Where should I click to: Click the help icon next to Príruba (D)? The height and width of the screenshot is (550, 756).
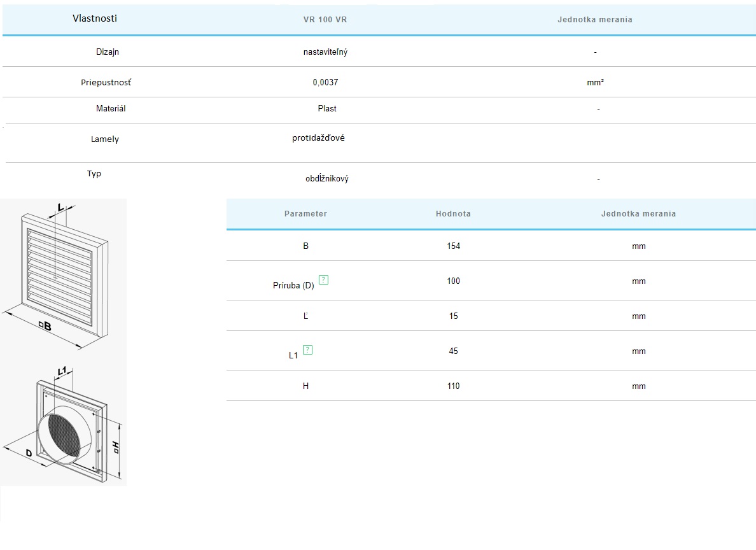point(324,279)
